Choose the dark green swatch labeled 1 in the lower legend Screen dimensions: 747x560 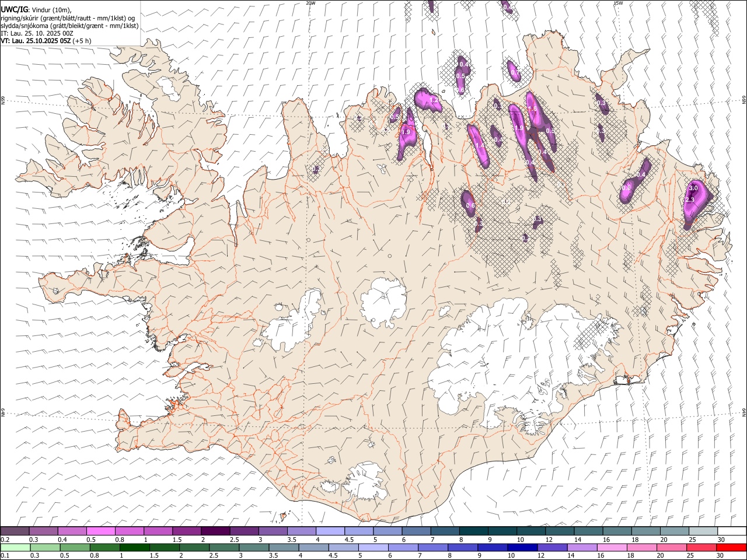coord(134,547)
